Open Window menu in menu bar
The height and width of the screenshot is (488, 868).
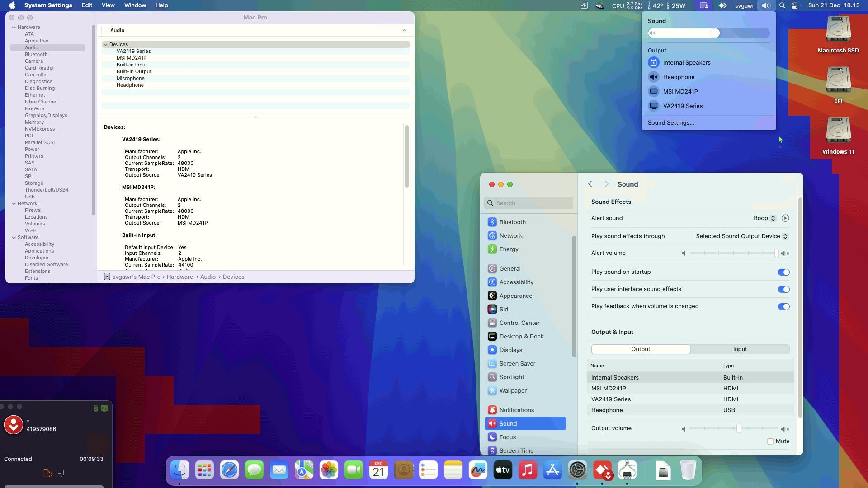(x=135, y=5)
